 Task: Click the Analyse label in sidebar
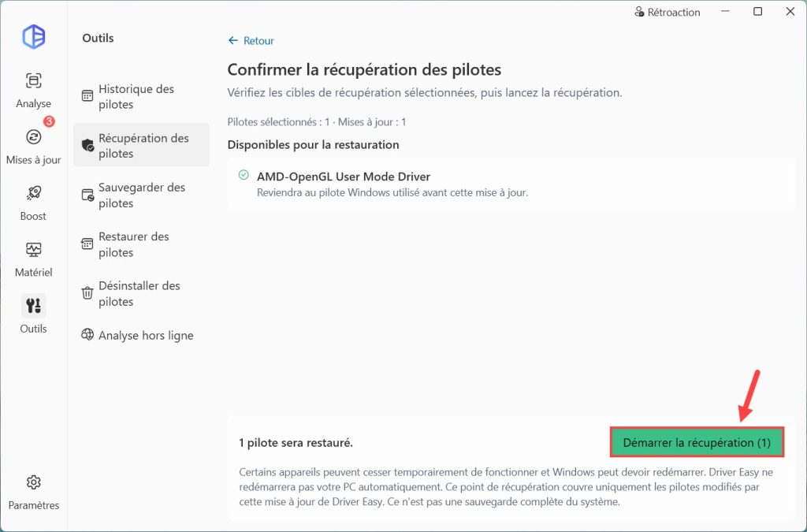(33, 103)
